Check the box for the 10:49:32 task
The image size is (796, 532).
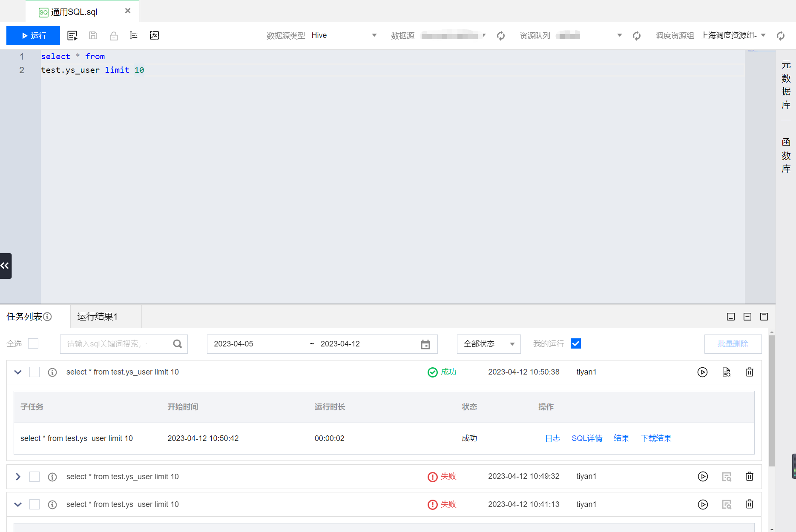click(x=34, y=477)
